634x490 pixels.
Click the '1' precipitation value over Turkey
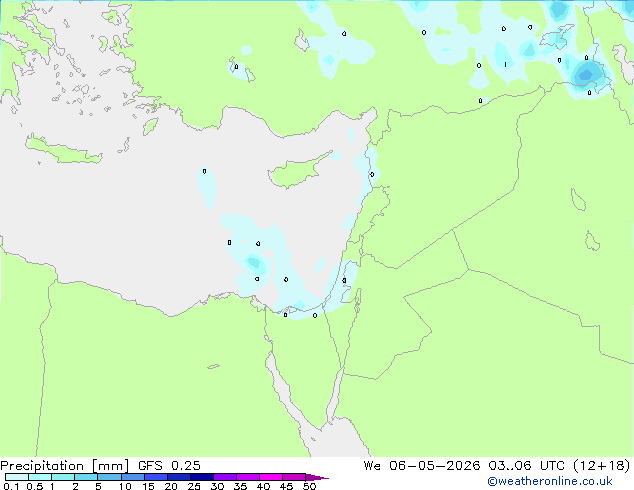(505, 64)
